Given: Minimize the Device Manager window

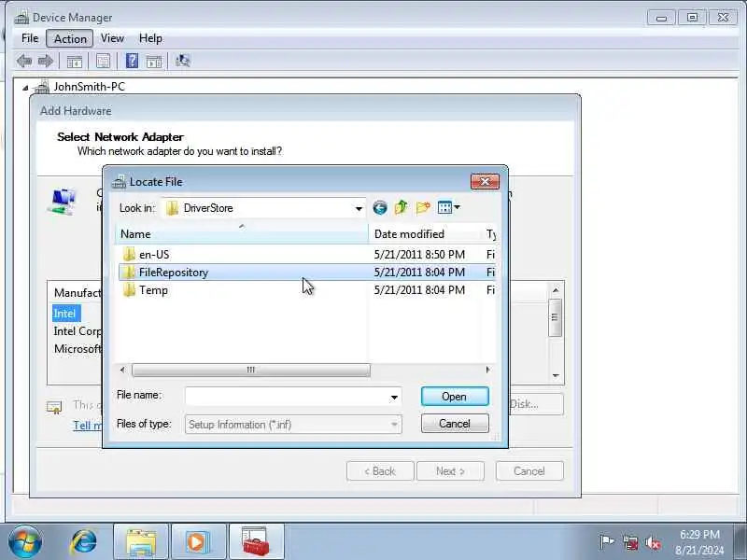Looking at the screenshot, I should pyautogui.click(x=661, y=18).
